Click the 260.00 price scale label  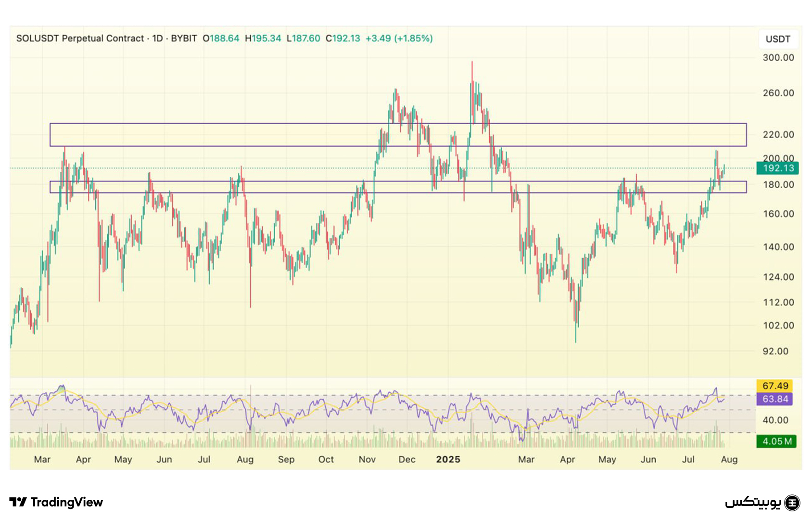click(778, 93)
